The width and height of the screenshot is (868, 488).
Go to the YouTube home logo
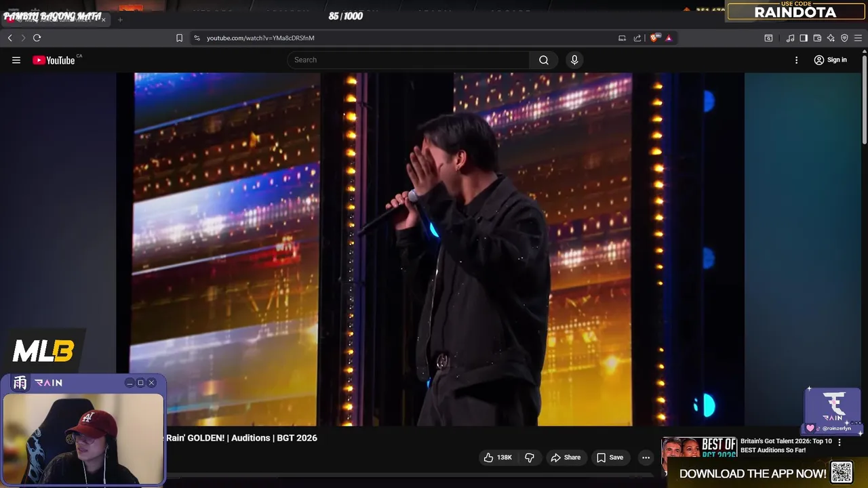(54, 60)
